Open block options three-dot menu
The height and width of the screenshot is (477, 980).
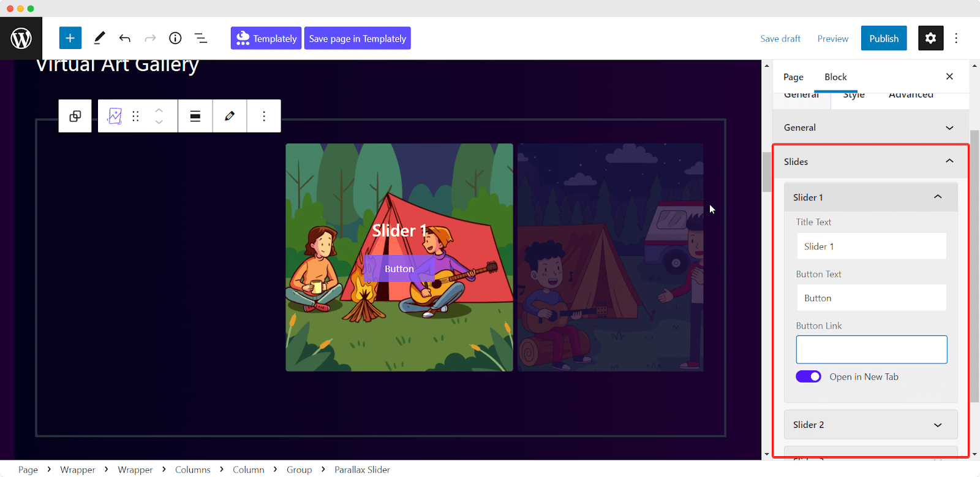(x=264, y=116)
